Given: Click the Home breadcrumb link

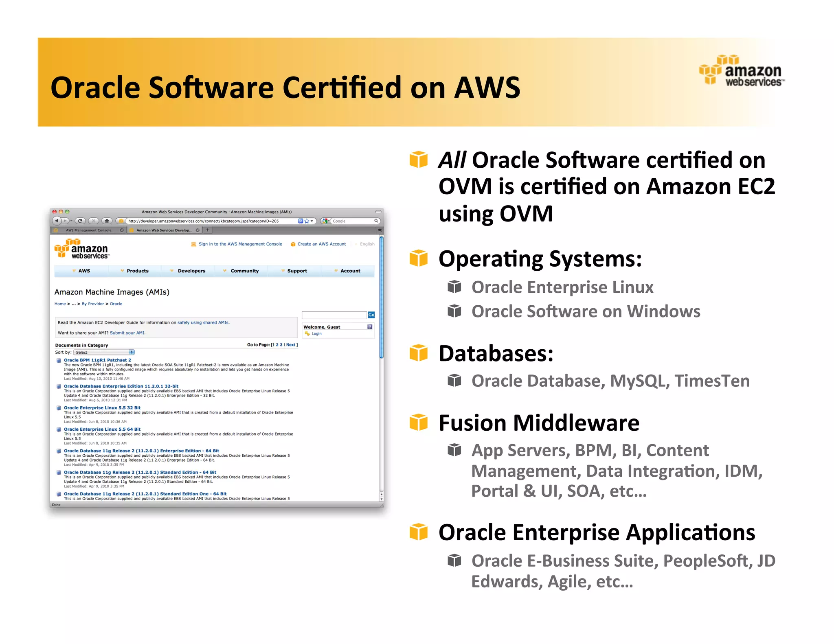Looking at the screenshot, I should (x=60, y=304).
